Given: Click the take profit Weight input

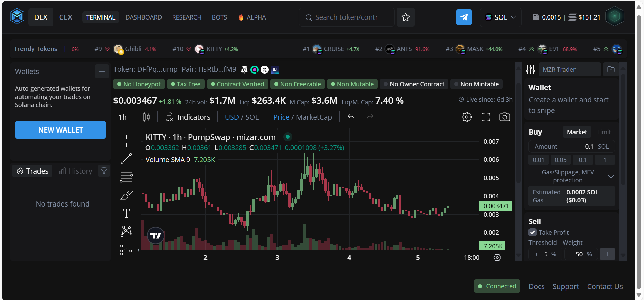Looking at the screenshot, I should coord(581,254).
